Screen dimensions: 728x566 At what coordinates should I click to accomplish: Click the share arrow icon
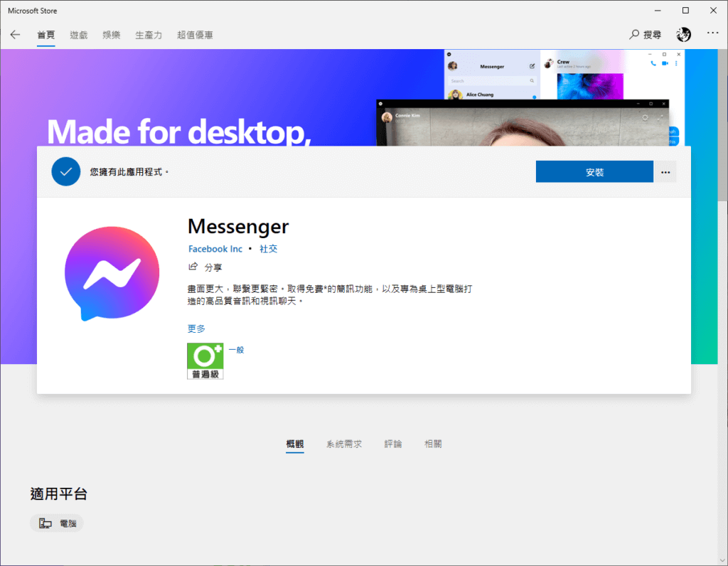pos(193,267)
